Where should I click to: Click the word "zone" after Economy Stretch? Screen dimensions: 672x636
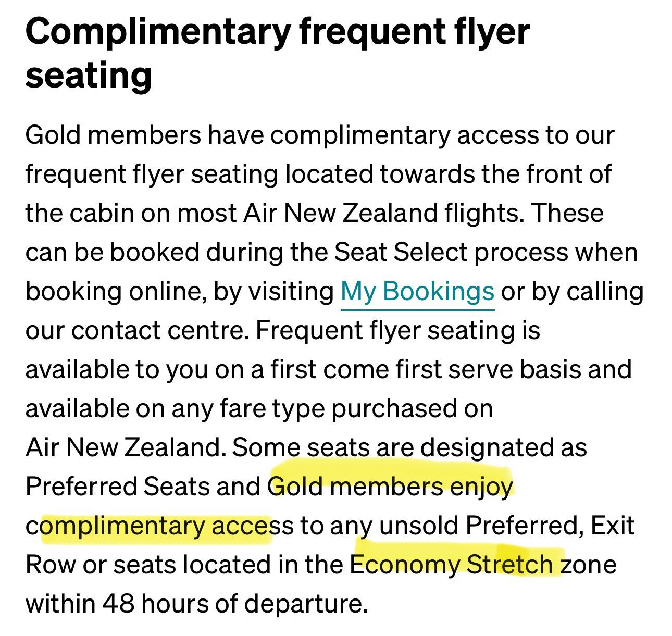click(x=588, y=565)
